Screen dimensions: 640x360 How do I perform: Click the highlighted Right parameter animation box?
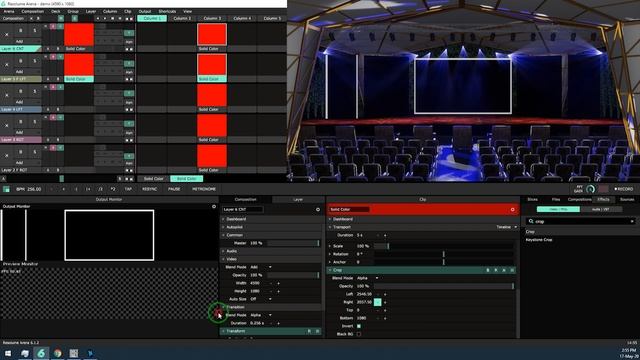(x=377, y=302)
